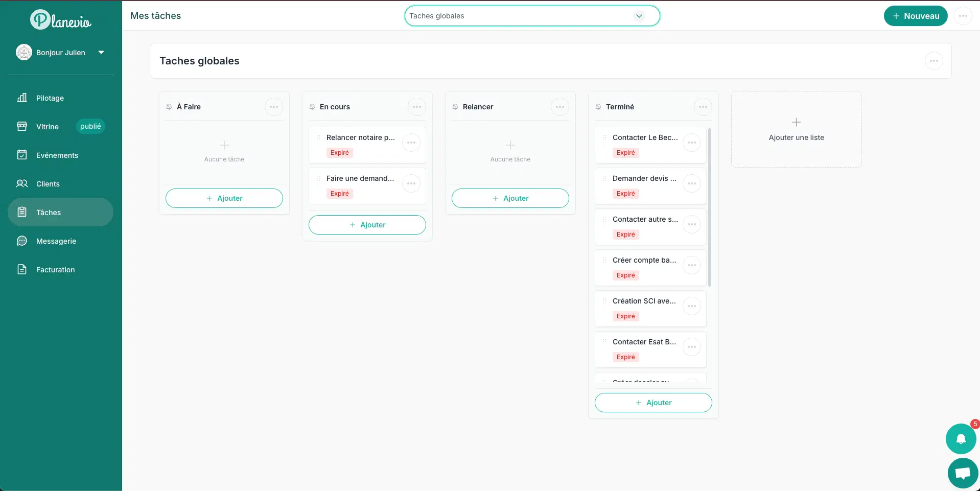The height and width of the screenshot is (491, 980).
Task: Toggle the muted bell on À Faire list
Action: tap(169, 107)
